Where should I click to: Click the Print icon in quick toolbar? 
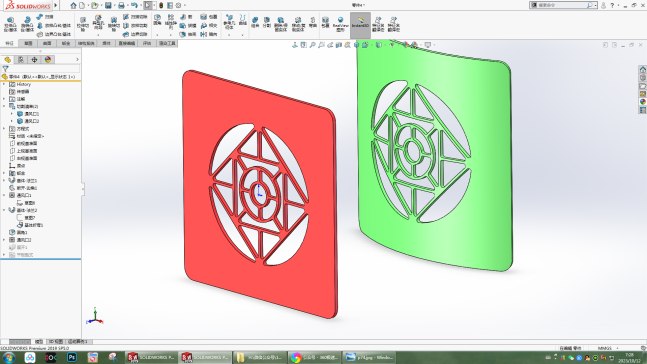(121, 5)
